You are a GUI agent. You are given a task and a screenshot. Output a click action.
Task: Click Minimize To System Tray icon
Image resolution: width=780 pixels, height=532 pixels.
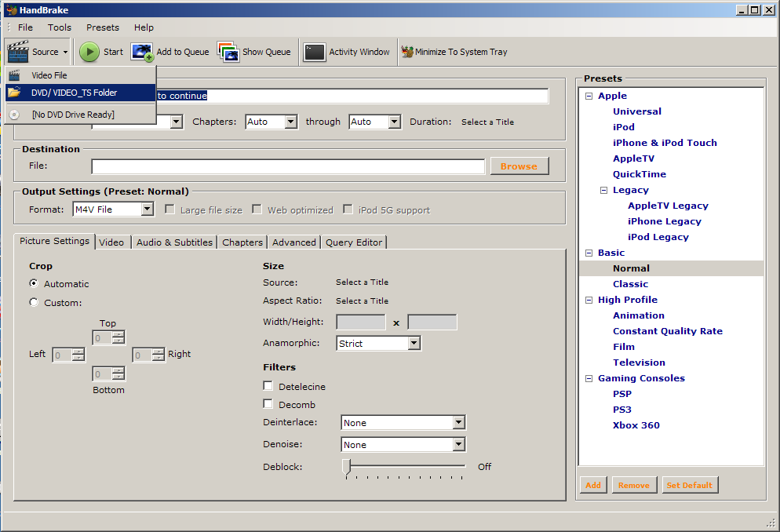click(407, 52)
